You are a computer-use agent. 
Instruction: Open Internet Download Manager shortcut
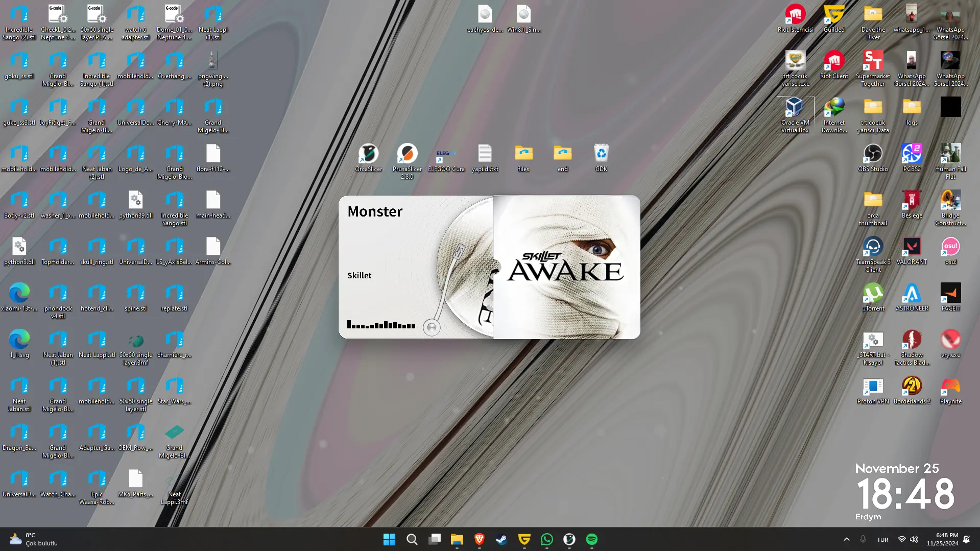click(x=834, y=115)
